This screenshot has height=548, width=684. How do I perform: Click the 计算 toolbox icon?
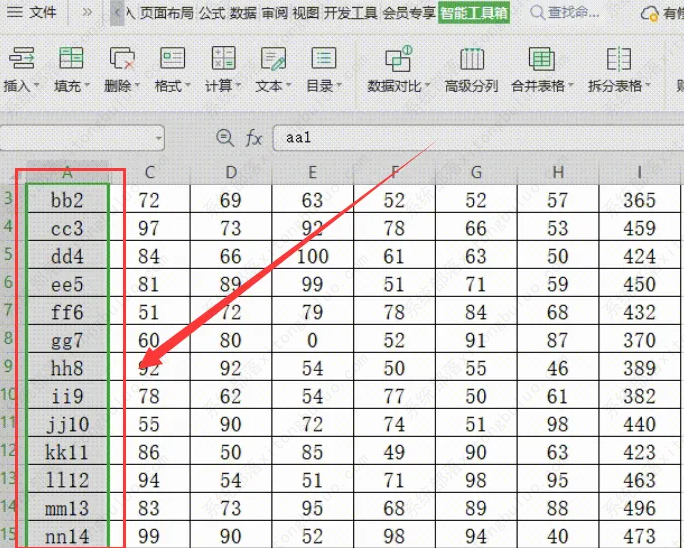pyautogui.click(x=223, y=58)
